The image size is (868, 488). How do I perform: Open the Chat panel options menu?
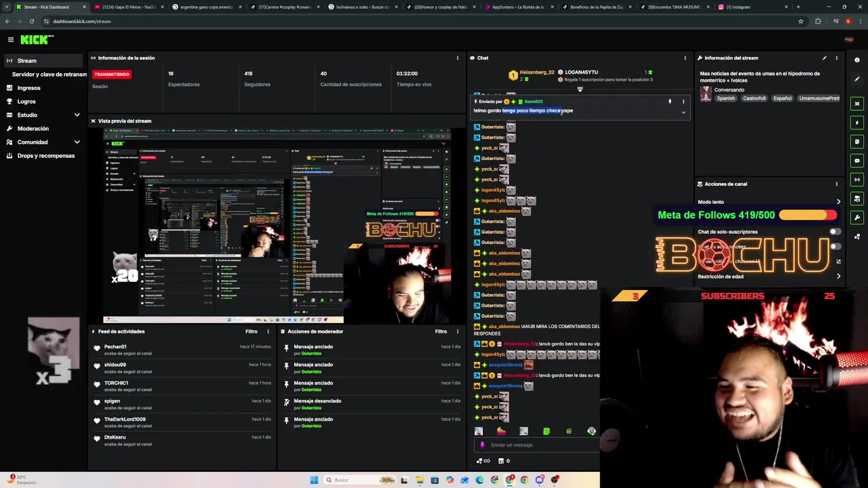click(685, 58)
